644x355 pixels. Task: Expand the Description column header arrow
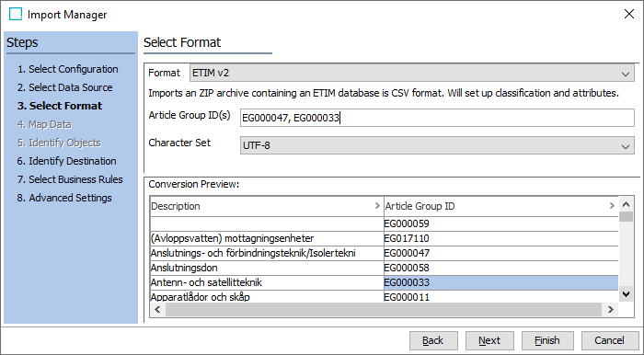pos(377,206)
